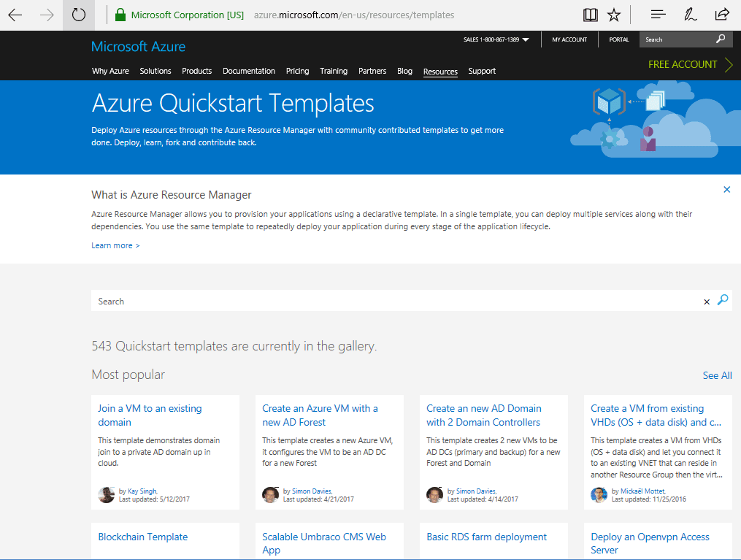
Task: Select the Resources menu item
Action: (440, 72)
